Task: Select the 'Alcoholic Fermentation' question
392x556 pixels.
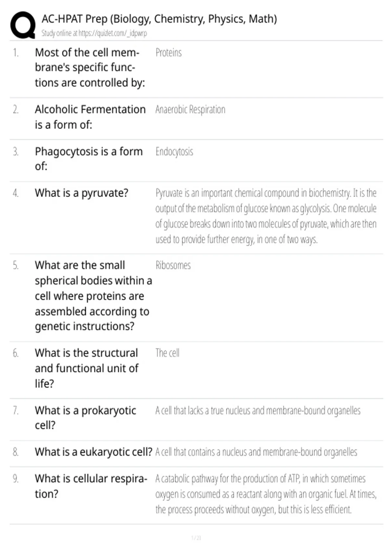Action: pos(90,117)
